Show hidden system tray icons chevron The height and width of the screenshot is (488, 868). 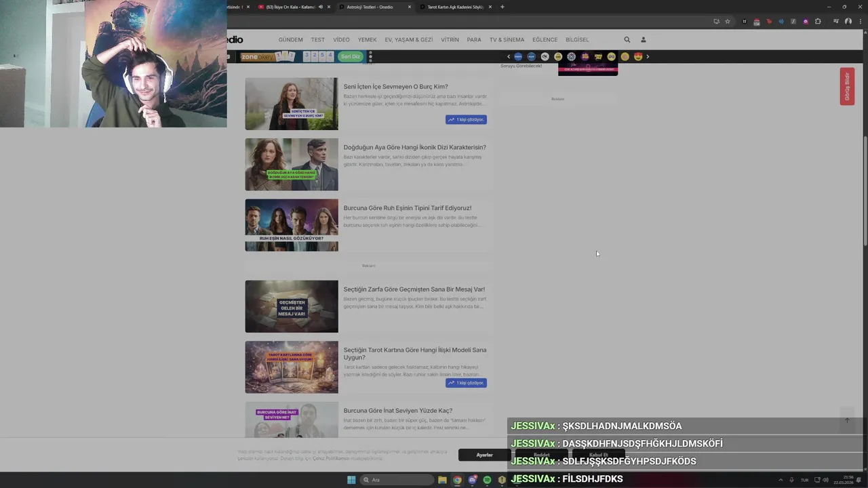pos(781,480)
